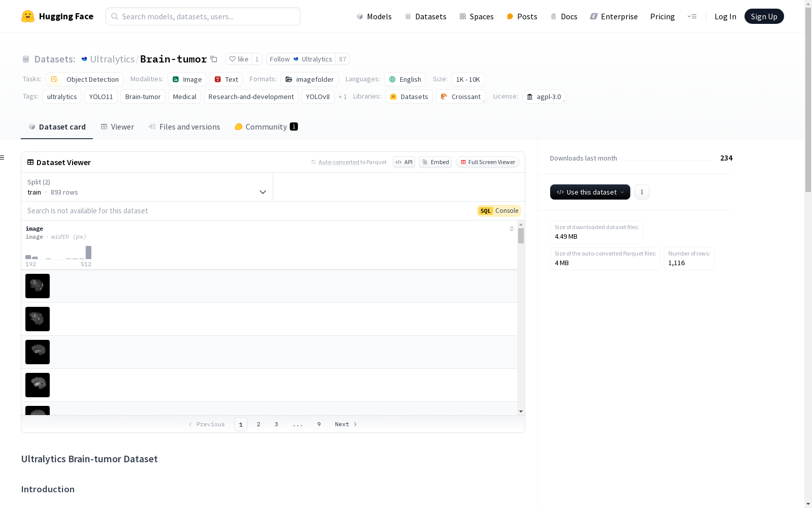Open Docs in the top navigation
812x508 pixels.
(564, 16)
